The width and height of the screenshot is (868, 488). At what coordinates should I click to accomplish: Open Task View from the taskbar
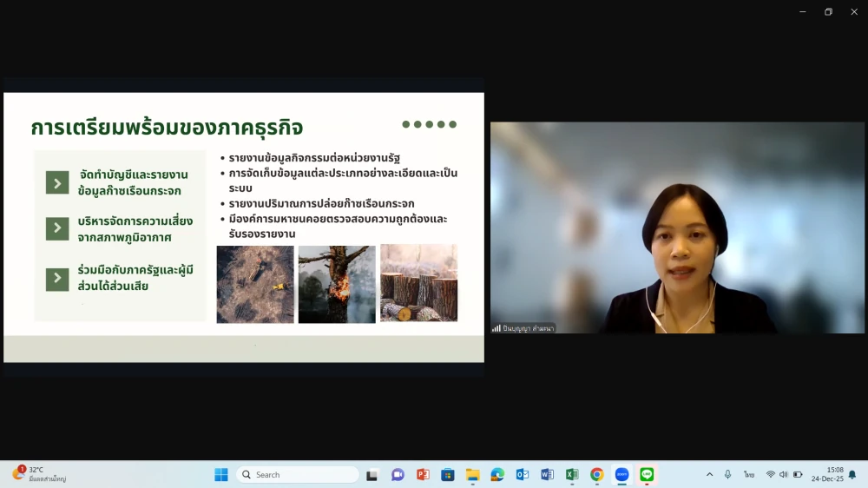[x=372, y=475]
